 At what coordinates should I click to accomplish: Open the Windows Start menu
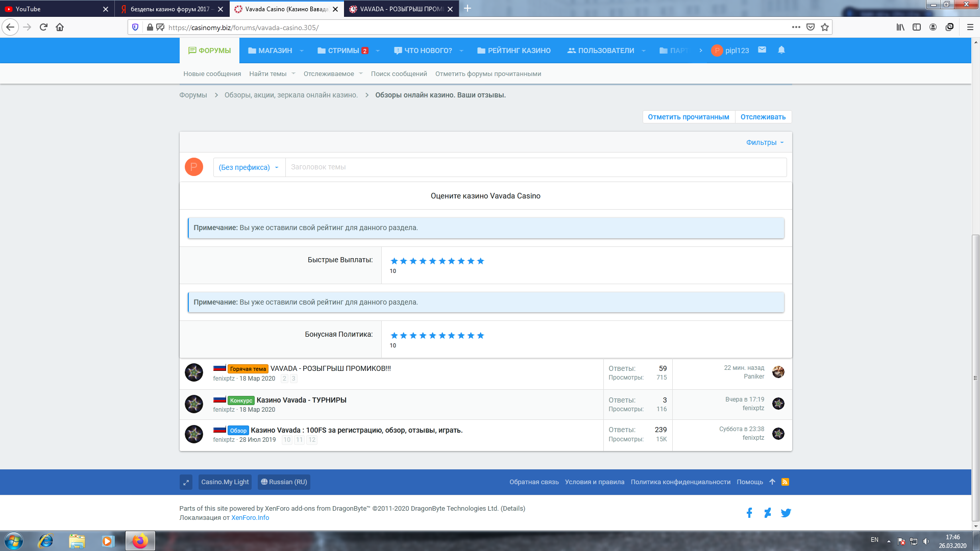click(x=14, y=541)
